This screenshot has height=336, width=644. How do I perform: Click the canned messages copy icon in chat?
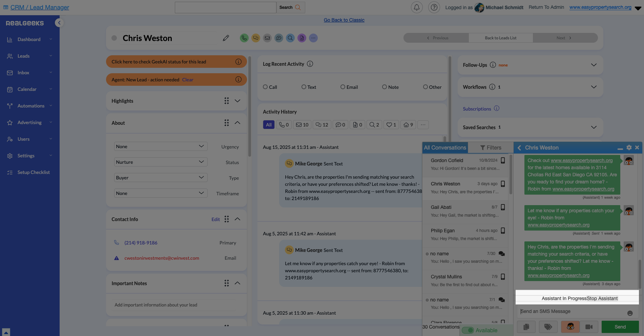pos(526,327)
